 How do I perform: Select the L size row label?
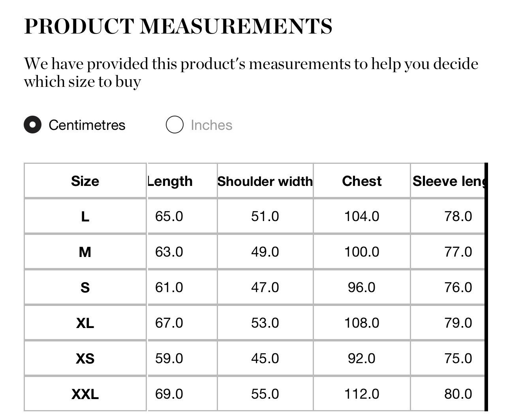click(85, 216)
